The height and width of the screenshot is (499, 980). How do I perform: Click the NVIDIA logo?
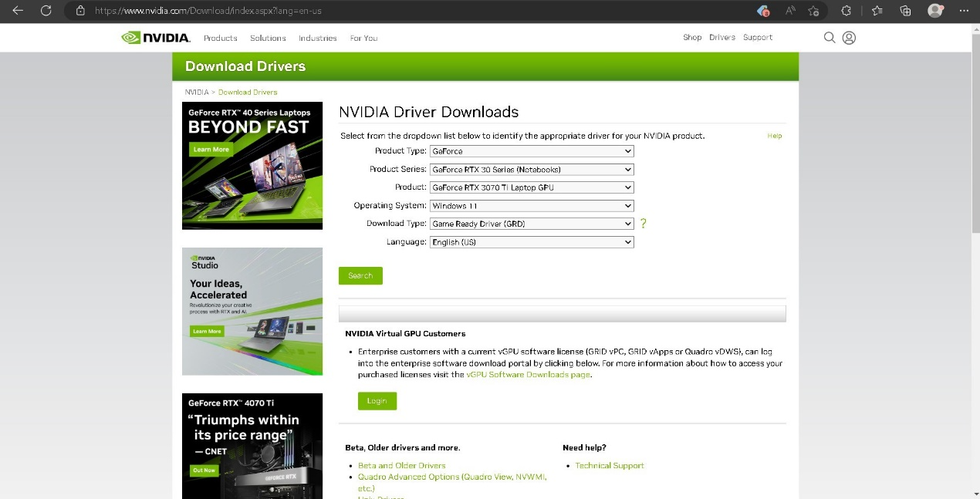click(156, 37)
